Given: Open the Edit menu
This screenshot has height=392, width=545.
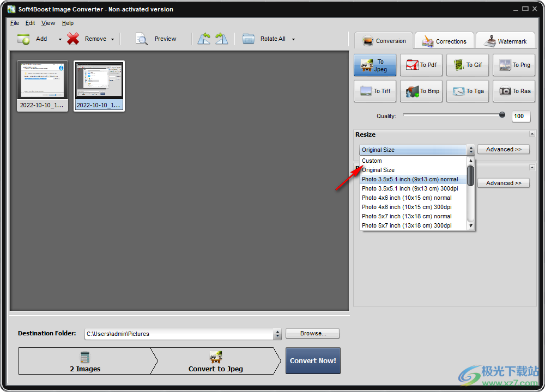Looking at the screenshot, I should (30, 23).
